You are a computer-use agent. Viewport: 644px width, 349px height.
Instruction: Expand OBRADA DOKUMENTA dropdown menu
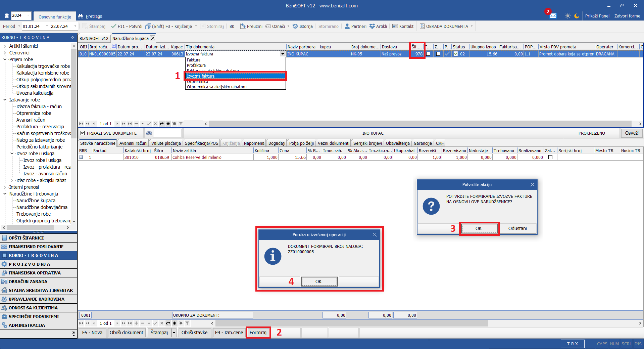click(x=472, y=26)
